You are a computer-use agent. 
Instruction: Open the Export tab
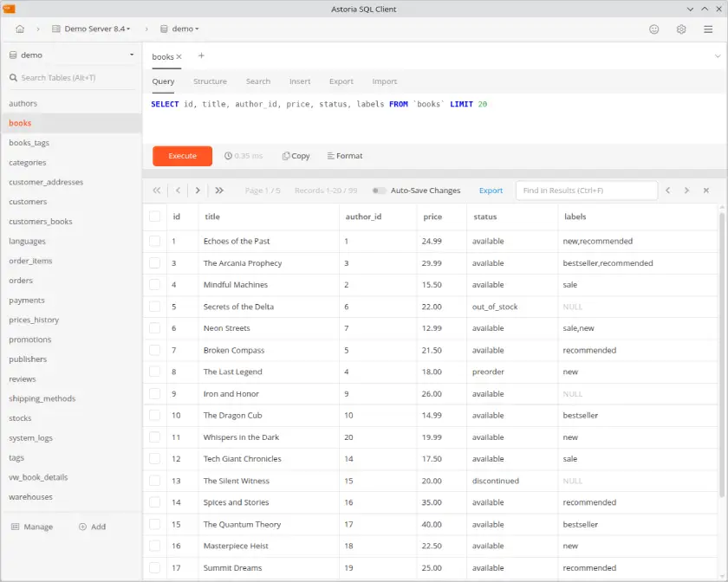(341, 81)
